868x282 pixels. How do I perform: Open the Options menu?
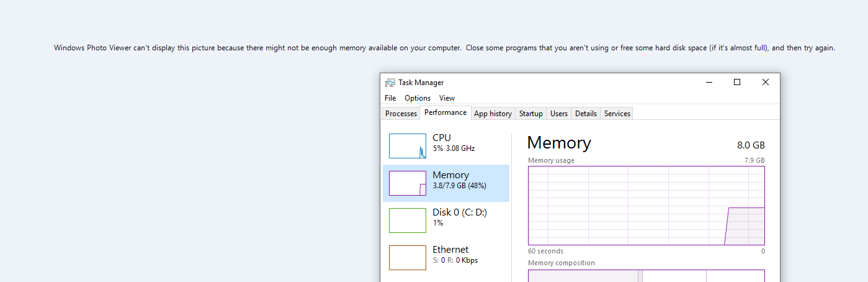(418, 98)
